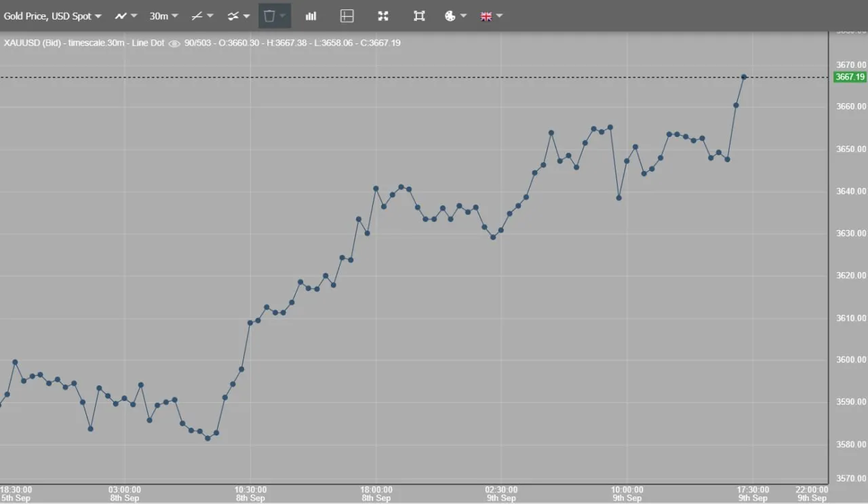The height and width of the screenshot is (504, 868).
Task: Click the green 3667.19 price label
Action: point(850,77)
